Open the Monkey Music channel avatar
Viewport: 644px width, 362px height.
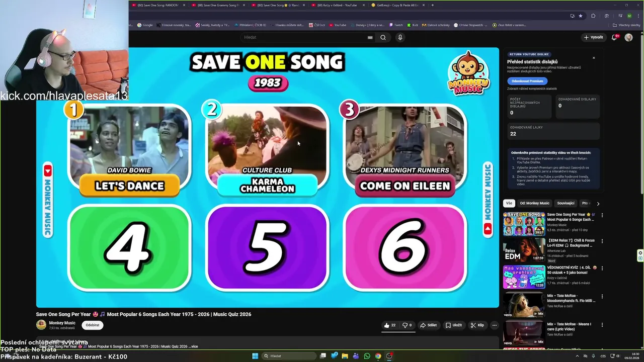click(41, 325)
